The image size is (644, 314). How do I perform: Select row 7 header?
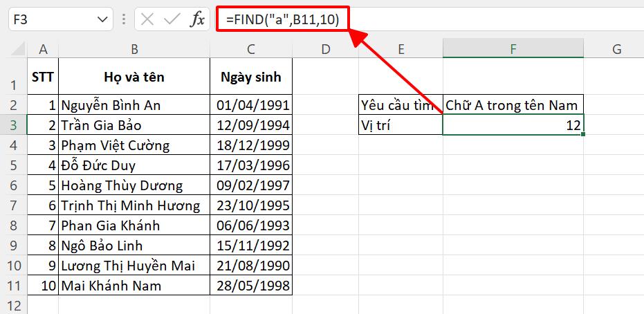click(14, 205)
